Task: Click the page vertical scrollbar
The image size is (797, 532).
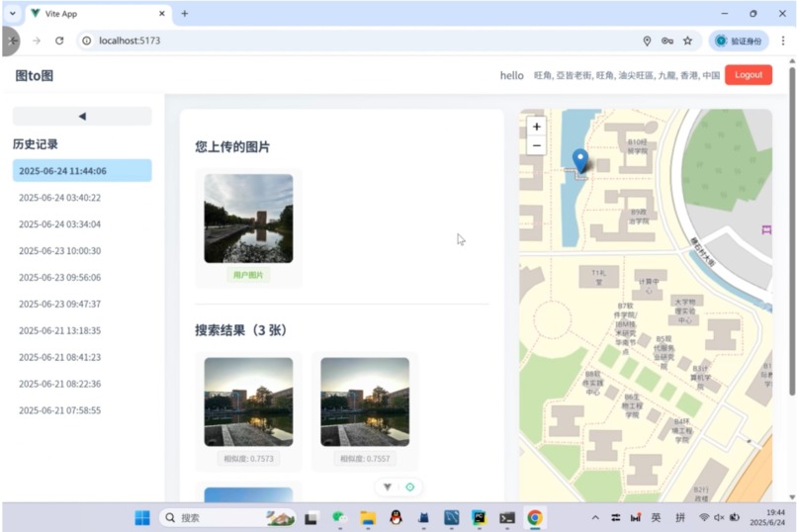Action: tap(791, 231)
